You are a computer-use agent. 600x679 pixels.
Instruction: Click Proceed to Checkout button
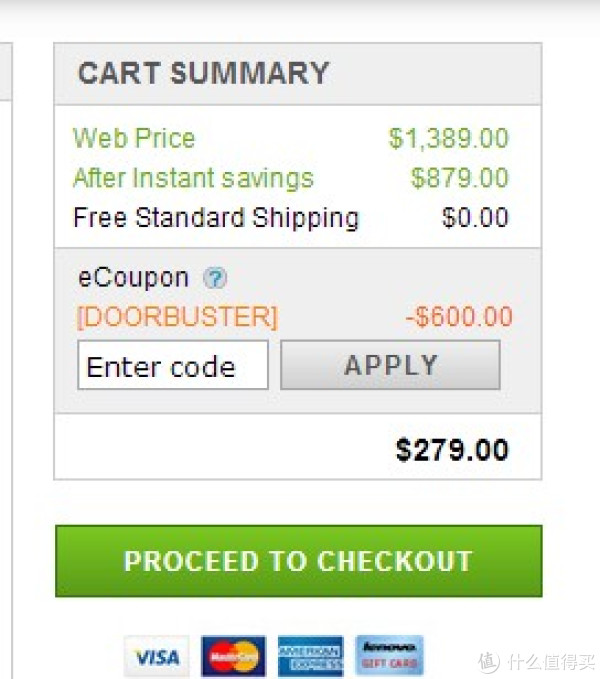pyautogui.click(x=299, y=561)
